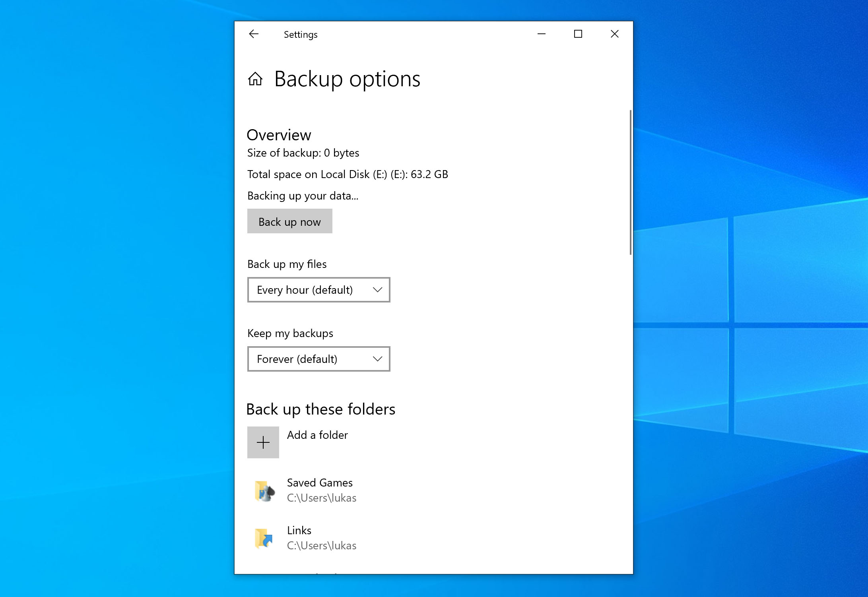Open the Forever (default) dropdown
868x597 pixels.
pyautogui.click(x=319, y=359)
